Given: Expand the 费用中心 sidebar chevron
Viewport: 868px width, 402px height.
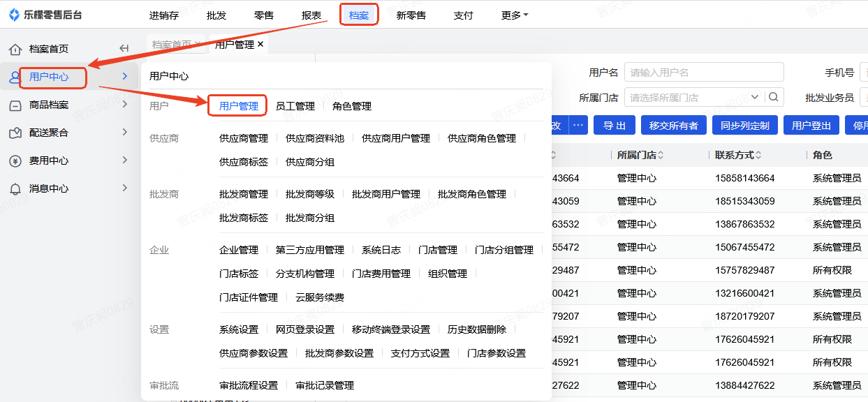Looking at the screenshot, I should click(x=124, y=160).
